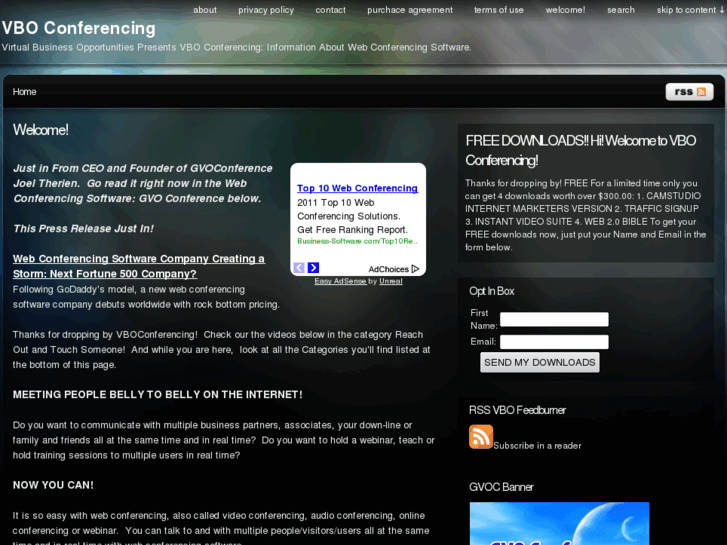Open Web Conferencing Software Company press release

139,266
